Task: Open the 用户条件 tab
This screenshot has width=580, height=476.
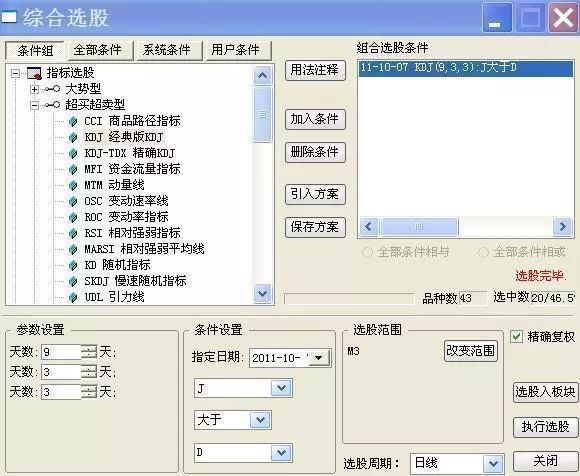Action: 235,50
